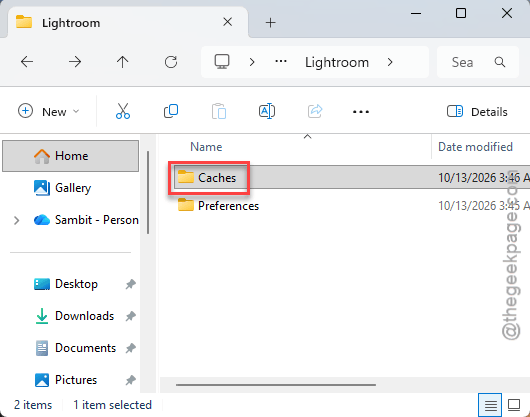This screenshot has width=530, height=417.
Task: Select the Preferences folder
Action: pyautogui.click(x=352, y=205)
